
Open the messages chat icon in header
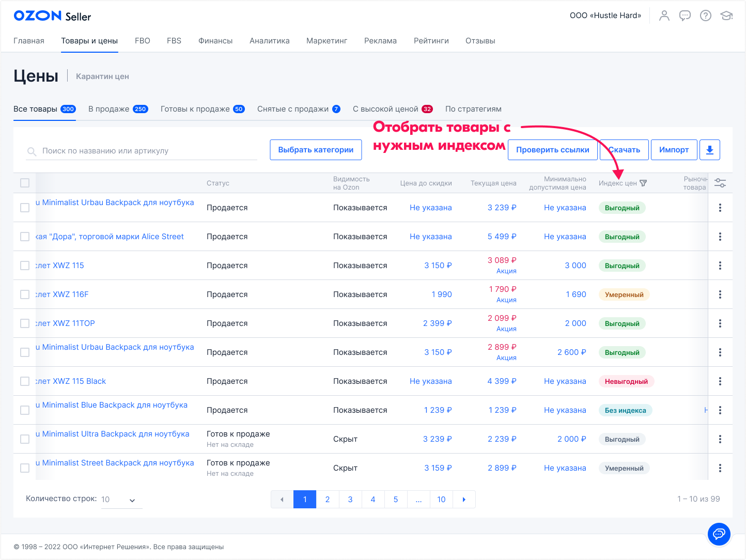[685, 15]
